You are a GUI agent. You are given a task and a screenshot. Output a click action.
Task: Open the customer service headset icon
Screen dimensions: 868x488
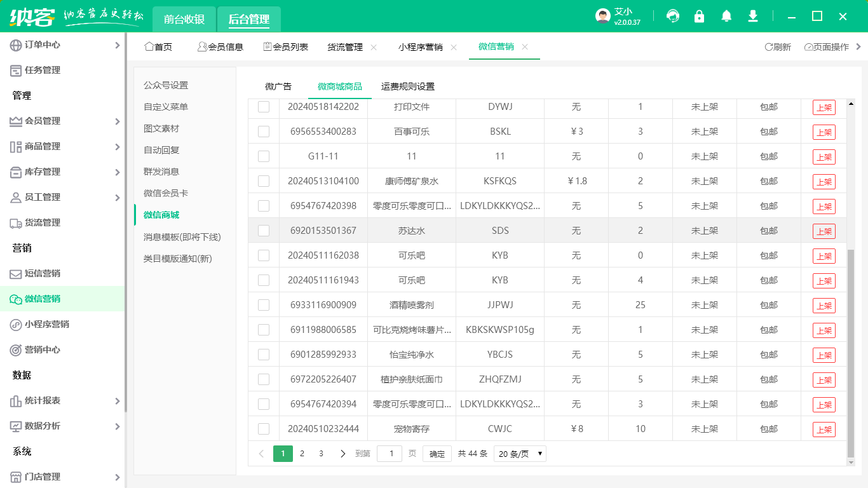[x=673, y=17]
